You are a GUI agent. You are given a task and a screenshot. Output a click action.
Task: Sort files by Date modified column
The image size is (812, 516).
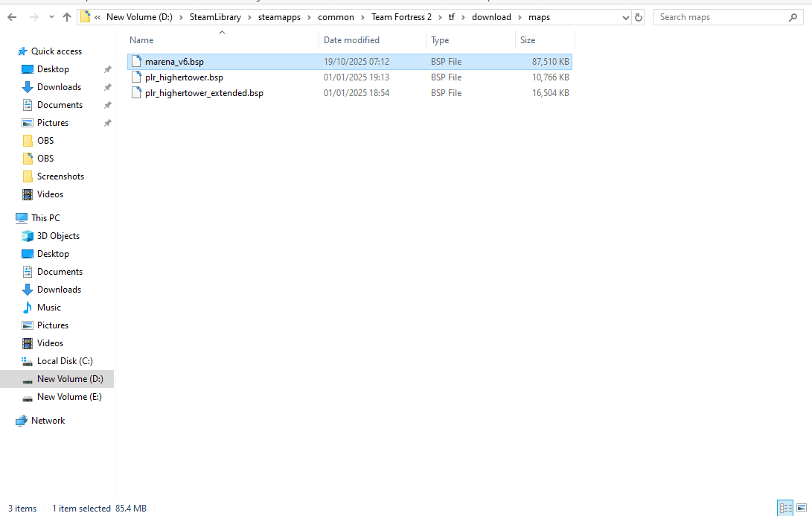351,40
